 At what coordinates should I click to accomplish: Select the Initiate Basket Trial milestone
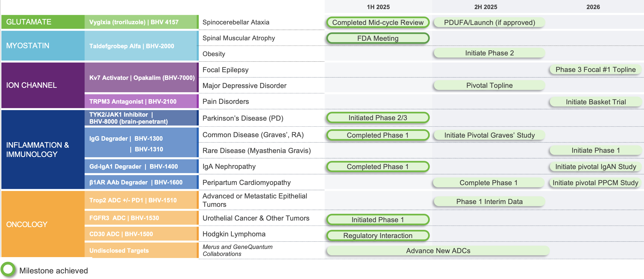596,102
